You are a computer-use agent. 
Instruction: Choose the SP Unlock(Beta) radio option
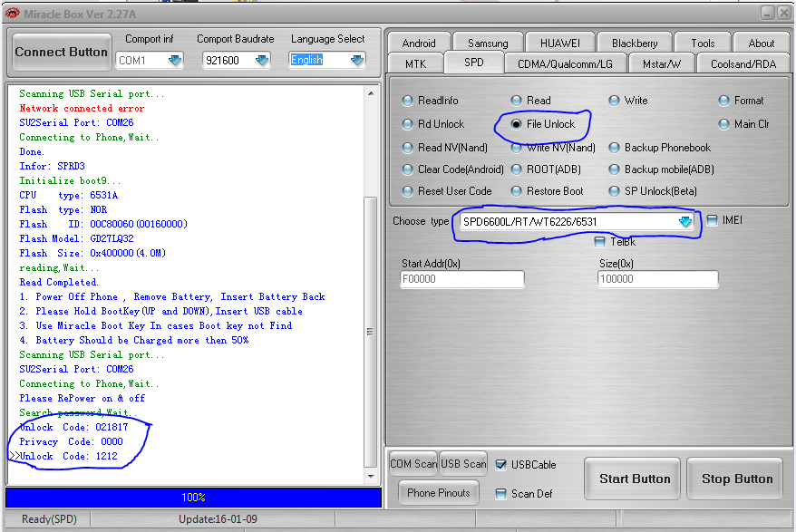(x=653, y=191)
